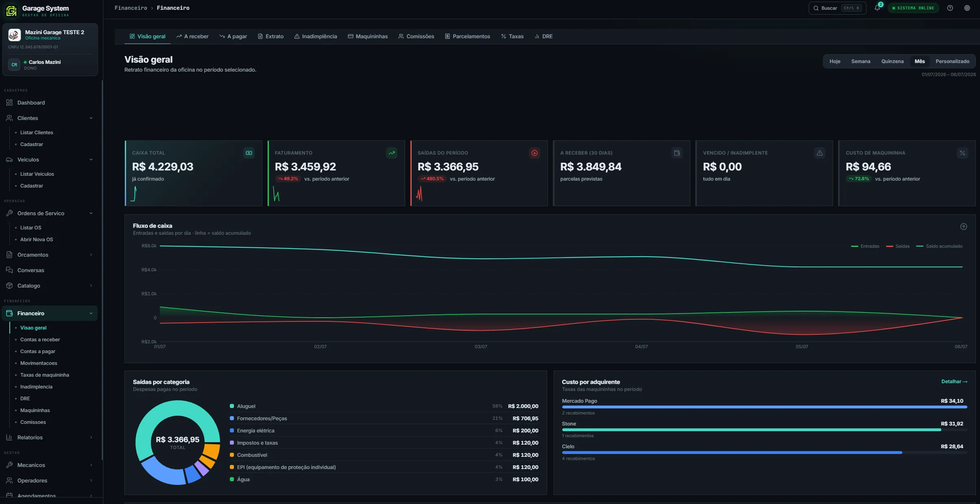Viewport: 980px width, 504px height.
Task: Select the Mês period filter
Action: point(920,61)
